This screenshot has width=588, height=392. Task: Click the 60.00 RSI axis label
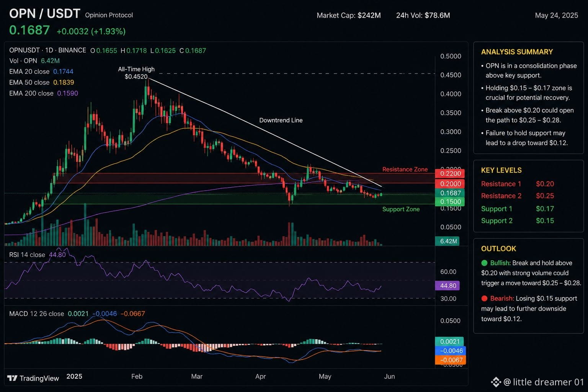[x=448, y=272]
